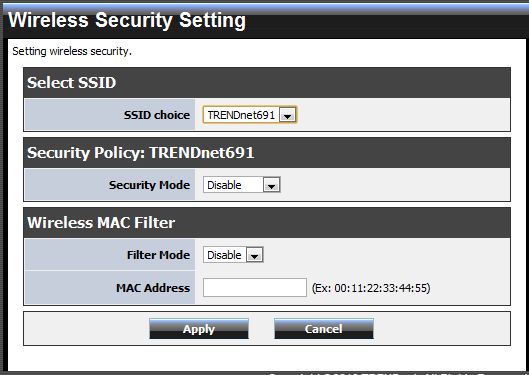Focus the MAC Address text field

pos(255,288)
